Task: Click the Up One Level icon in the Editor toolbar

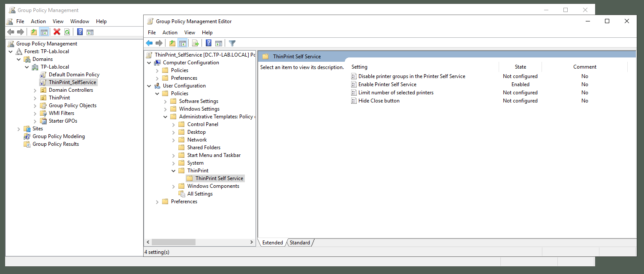Action: [x=172, y=43]
